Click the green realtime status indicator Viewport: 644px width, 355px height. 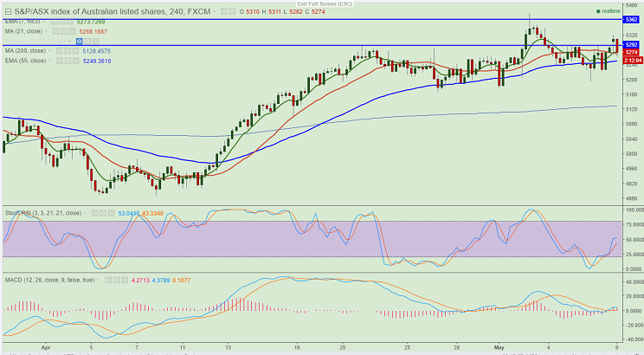pyautogui.click(x=609, y=11)
